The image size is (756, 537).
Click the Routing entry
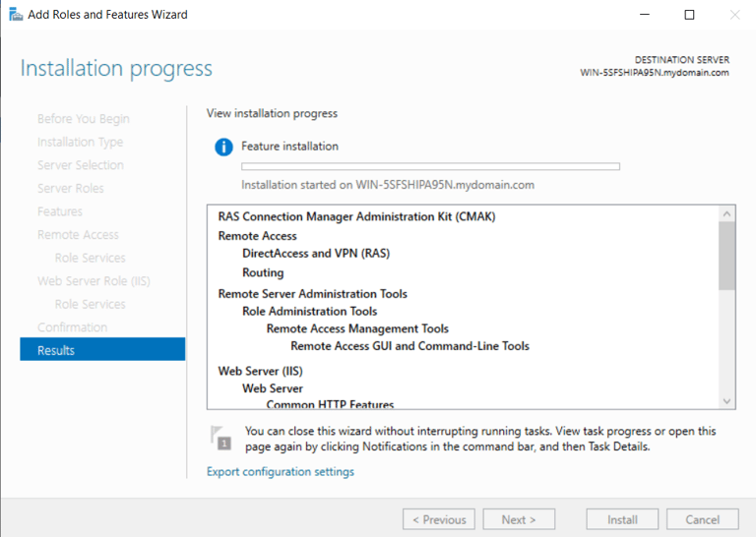263,272
